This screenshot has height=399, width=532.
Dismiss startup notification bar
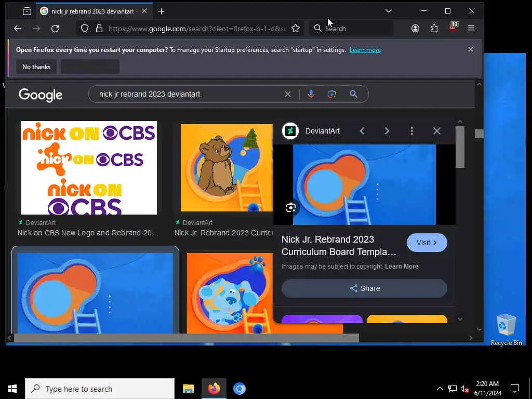tap(471, 49)
